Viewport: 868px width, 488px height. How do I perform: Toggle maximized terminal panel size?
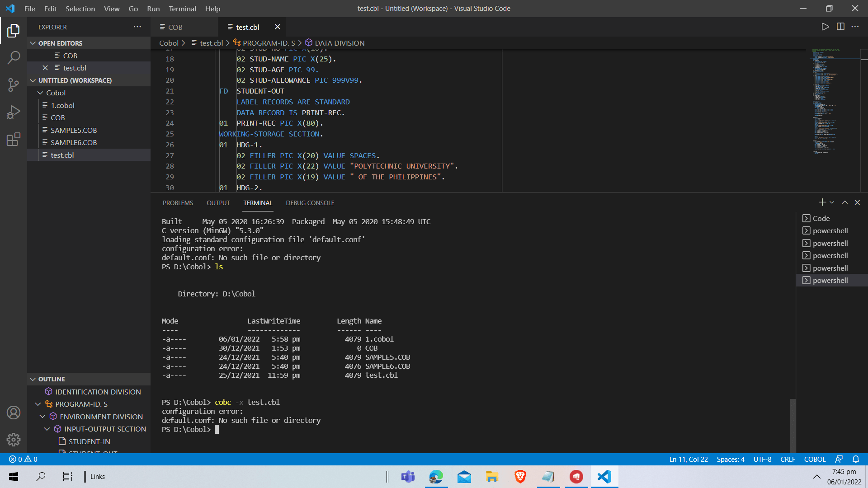pyautogui.click(x=844, y=202)
